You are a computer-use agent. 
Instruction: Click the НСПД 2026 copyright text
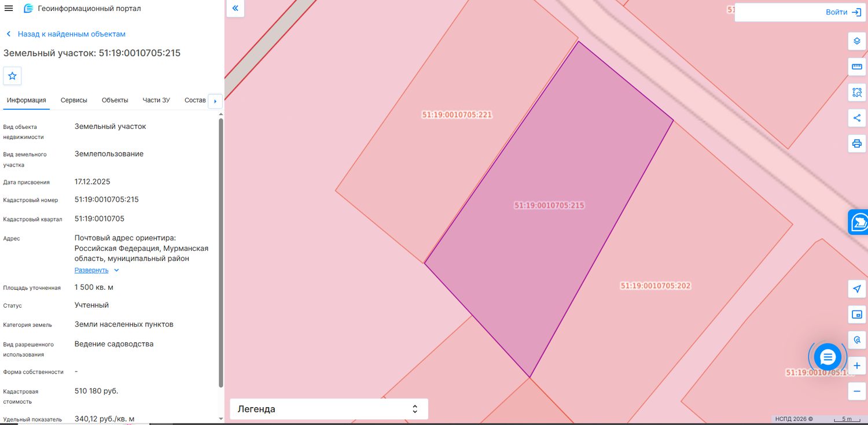tap(794, 419)
